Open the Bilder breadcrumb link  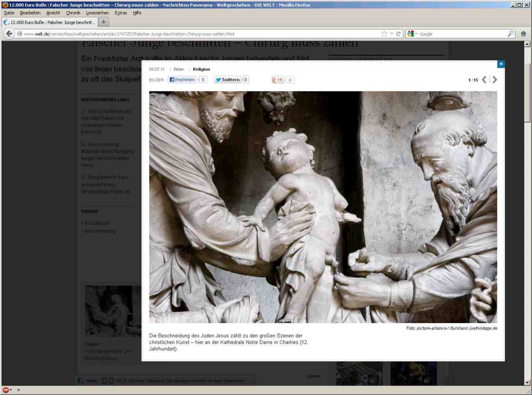(179, 69)
